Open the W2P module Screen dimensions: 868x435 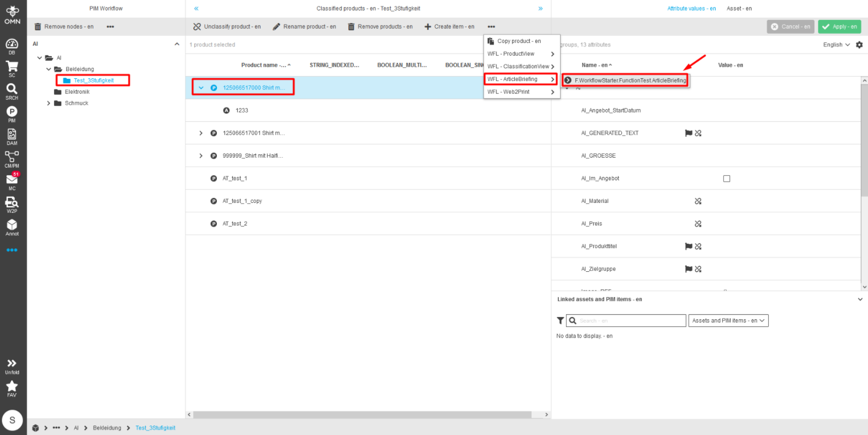[12, 205]
